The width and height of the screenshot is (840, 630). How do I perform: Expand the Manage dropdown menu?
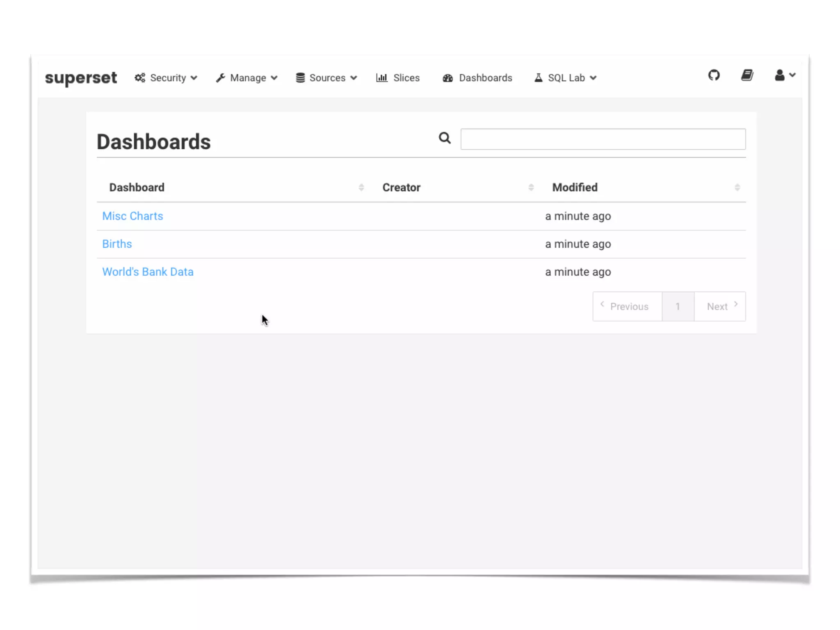click(x=247, y=78)
